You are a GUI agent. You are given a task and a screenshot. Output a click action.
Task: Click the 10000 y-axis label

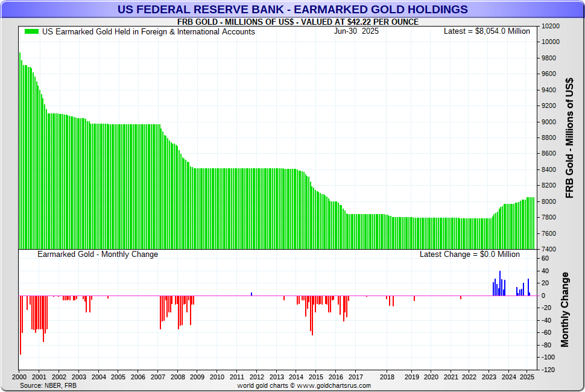[551, 42]
